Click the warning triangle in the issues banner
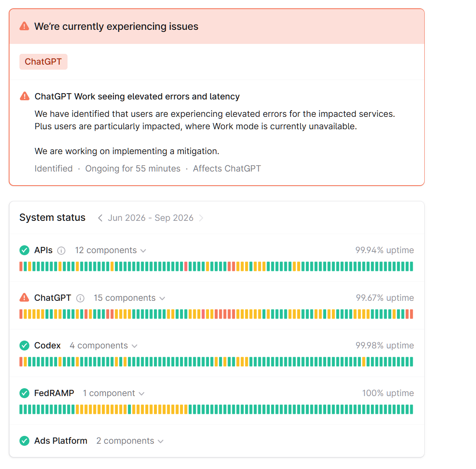The width and height of the screenshot is (476, 469). (x=24, y=26)
